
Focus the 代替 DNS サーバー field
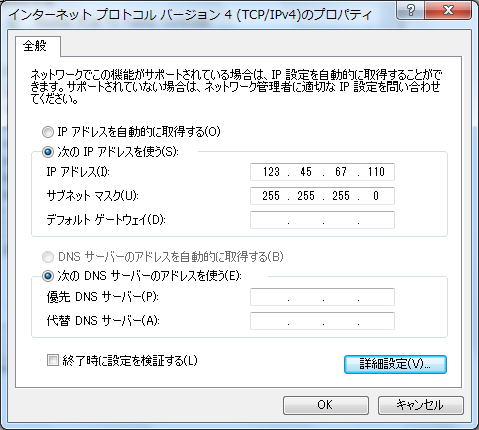click(322, 321)
